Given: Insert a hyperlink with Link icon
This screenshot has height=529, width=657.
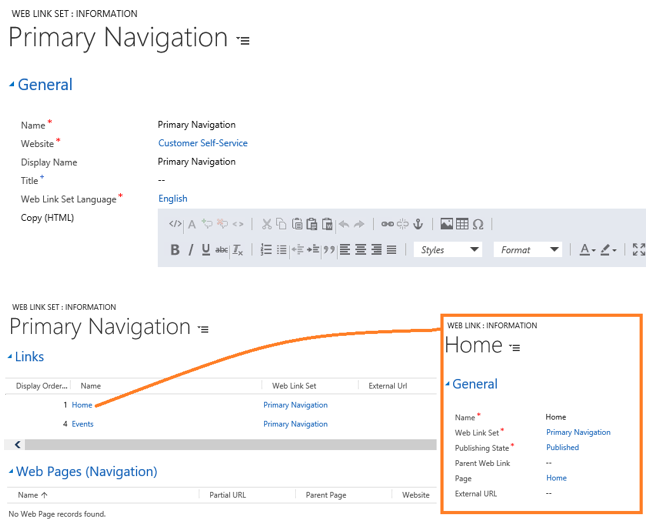Looking at the screenshot, I should (387, 224).
